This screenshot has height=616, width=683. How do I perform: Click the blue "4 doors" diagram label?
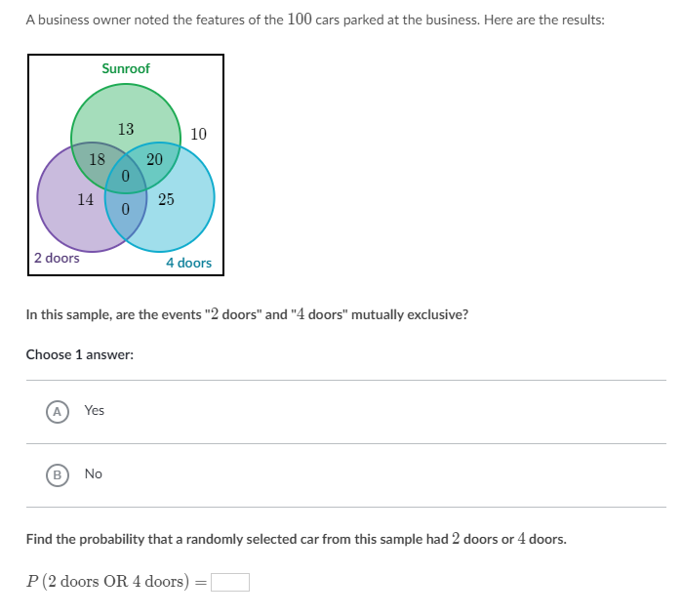[x=188, y=263]
